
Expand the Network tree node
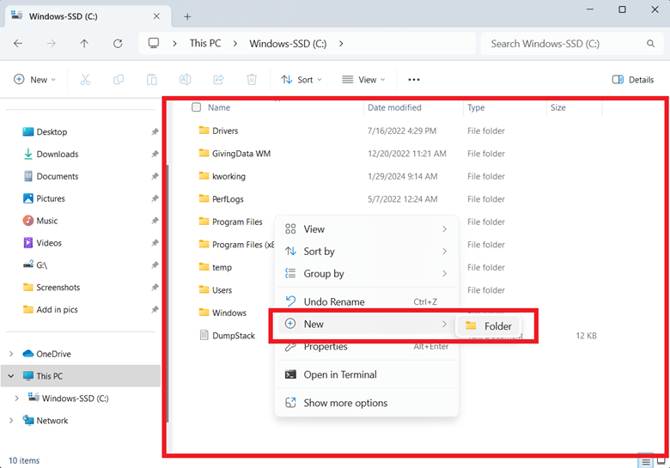pyautogui.click(x=11, y=421)
